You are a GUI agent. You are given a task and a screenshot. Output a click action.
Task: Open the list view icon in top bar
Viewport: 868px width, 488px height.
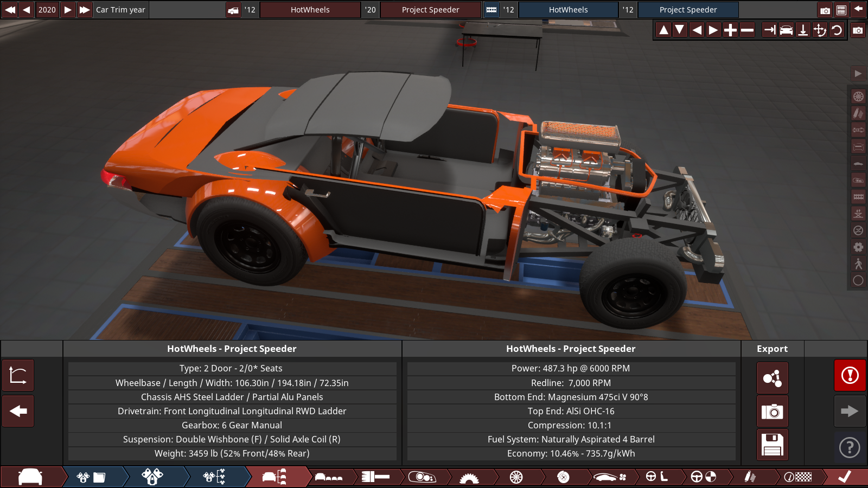(x=841, y=10)
